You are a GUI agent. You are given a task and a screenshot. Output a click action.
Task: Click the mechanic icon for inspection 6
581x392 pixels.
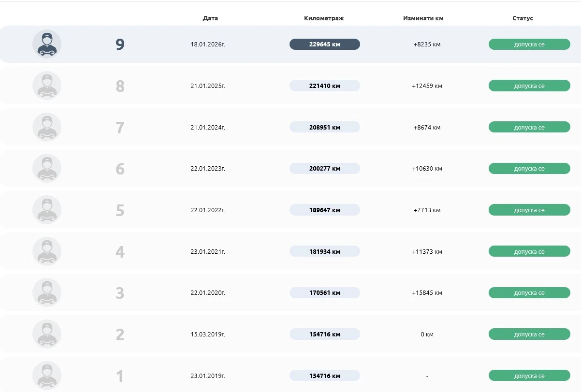pyautogui.click(x=47, y=169)
